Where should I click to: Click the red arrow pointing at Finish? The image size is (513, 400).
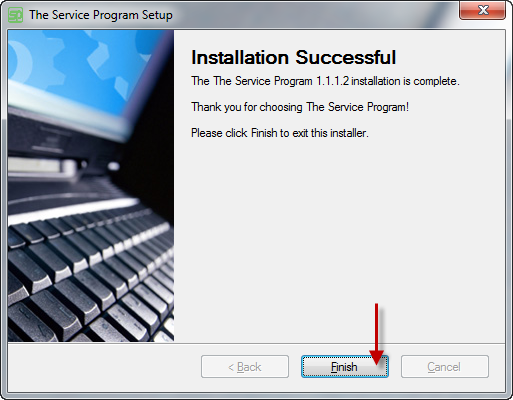pos(376,333)
